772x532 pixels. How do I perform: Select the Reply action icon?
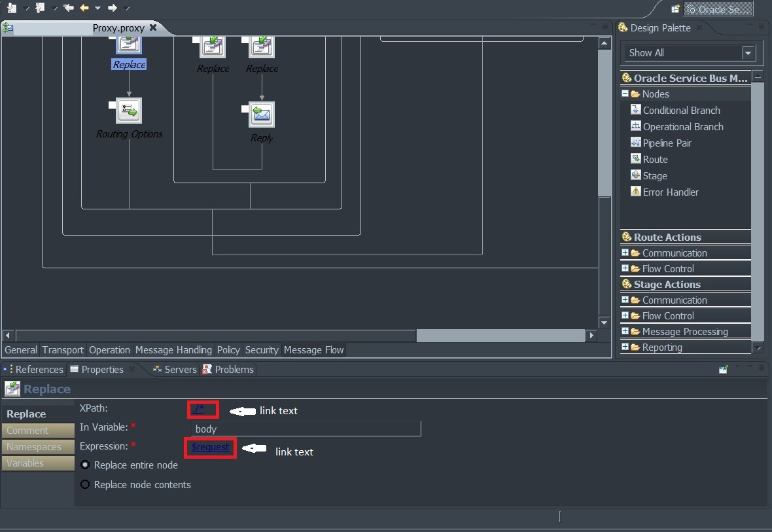click(262, 115)
